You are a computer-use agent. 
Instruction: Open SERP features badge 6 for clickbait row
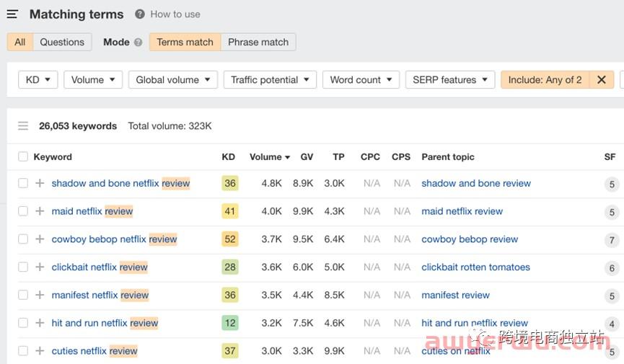612,268
